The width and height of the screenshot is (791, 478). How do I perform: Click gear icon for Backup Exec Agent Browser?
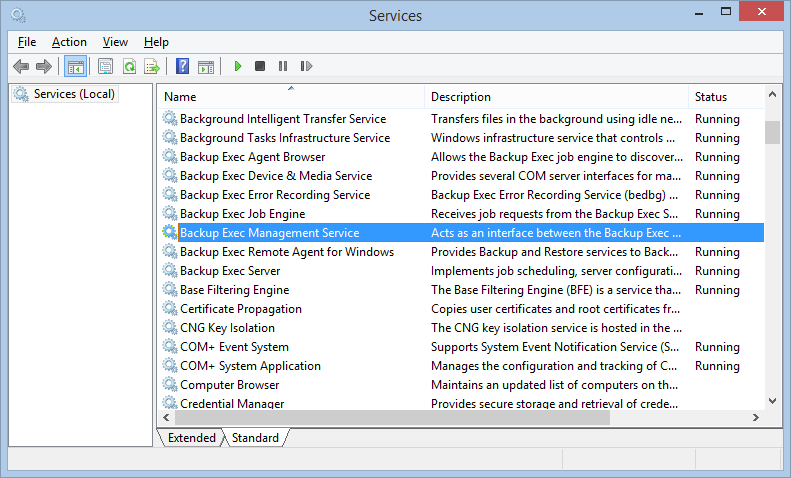tap(170, 156)
